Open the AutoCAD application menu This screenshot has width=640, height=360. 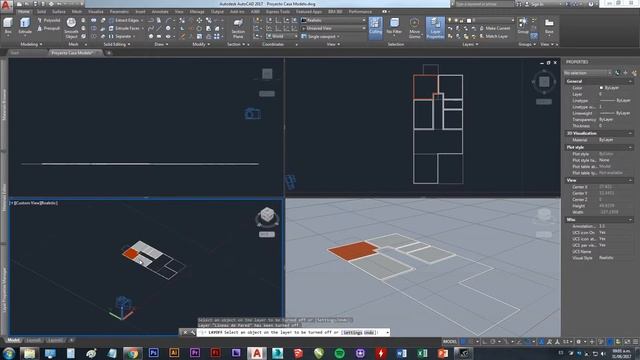(6, 5)
